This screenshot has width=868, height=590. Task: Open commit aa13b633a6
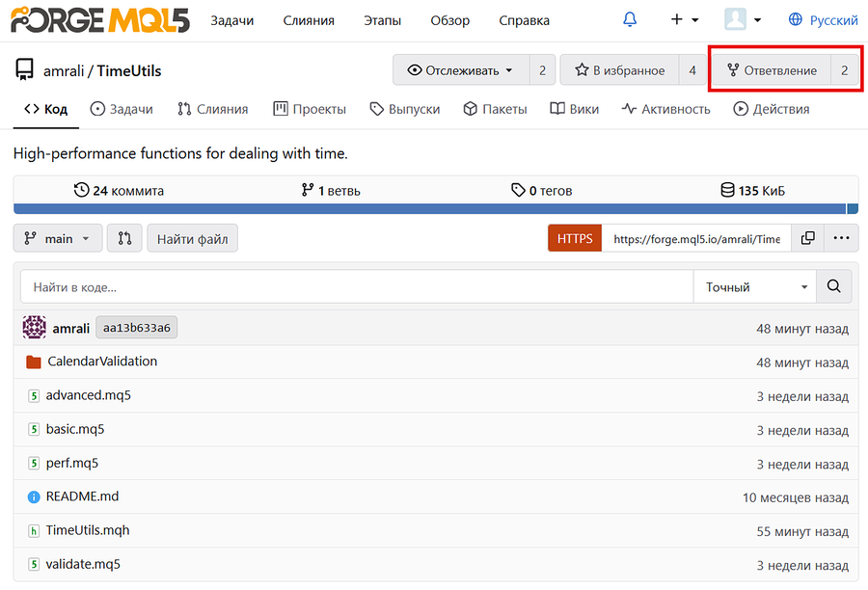pyautogui.click(x=137, y=328)
